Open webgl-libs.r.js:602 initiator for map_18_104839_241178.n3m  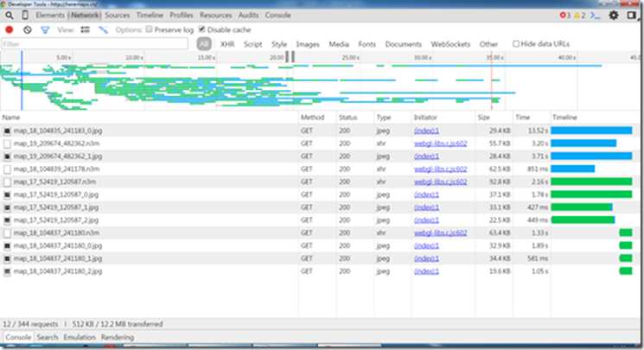pyautogui.click(x=440, y=169)
